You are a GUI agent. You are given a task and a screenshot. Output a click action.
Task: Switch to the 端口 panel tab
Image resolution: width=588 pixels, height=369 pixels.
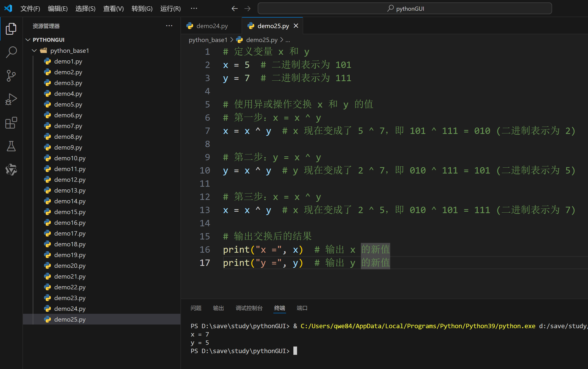pyautogui.click(x=302, y=308)
